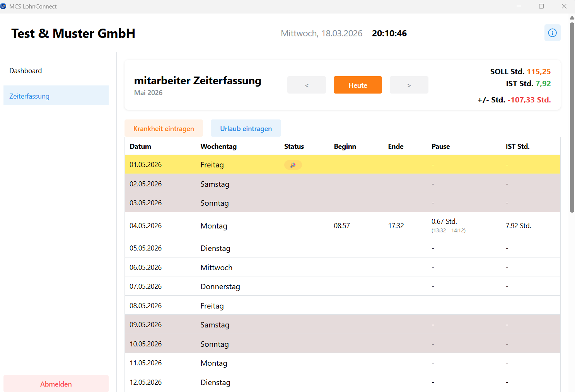Click the Datum column header
The image size is (575, 392).
(x=140, y=147)
